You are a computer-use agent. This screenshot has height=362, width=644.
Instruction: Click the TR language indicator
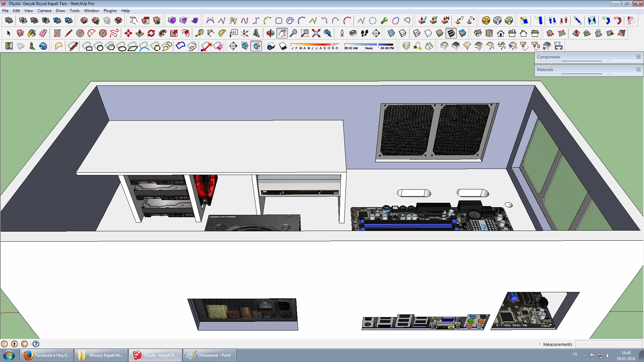(575, 355)
